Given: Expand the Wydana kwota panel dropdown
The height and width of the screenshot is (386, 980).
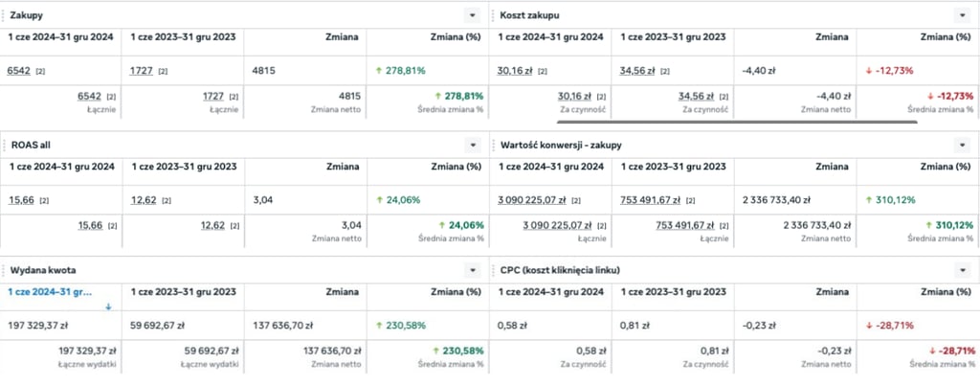Looking at the screenshot, I should (472, 270).
